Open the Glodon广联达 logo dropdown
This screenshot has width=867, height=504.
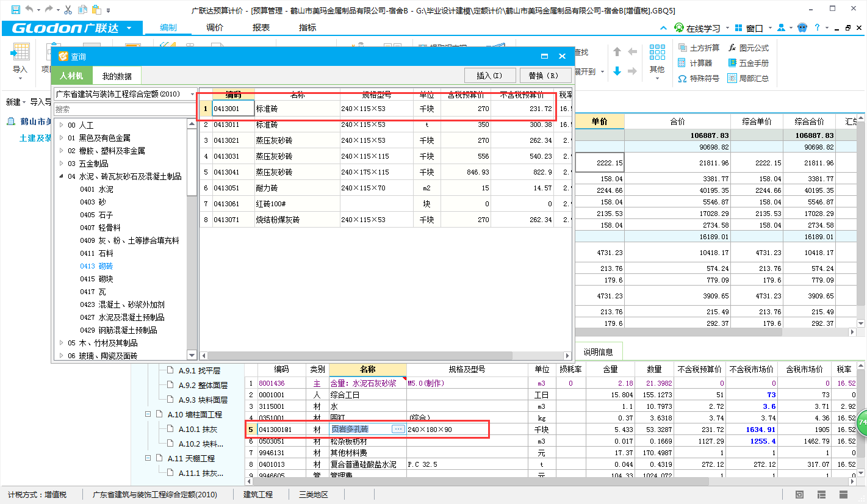coord(128,28)
